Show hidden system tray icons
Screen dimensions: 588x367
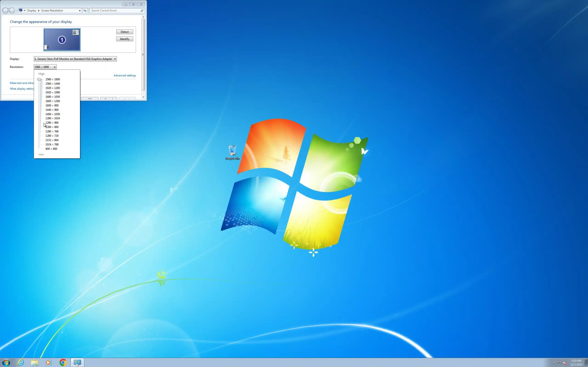tap(554, 363)
